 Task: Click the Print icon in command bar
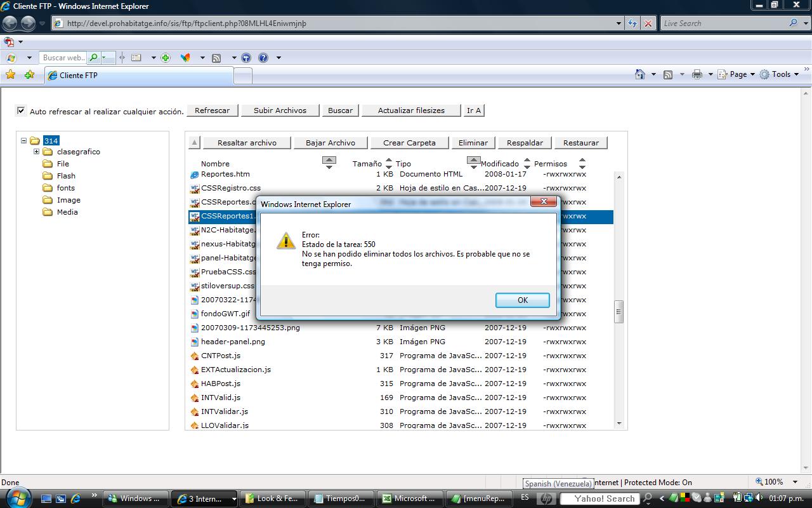pyautogui.click(x=697, y=74)
